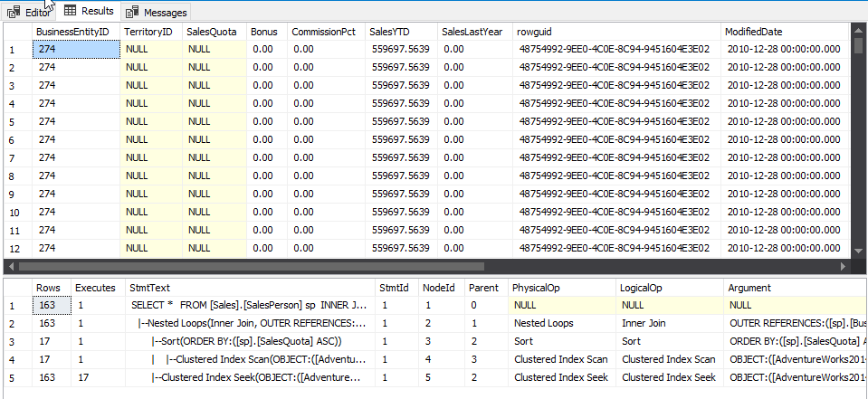The height and width of the screenshot is (399, 868).
Task: Click the Clustered Index Seek(OBJECT StmtText cell
Action: [x=250, y=378]
